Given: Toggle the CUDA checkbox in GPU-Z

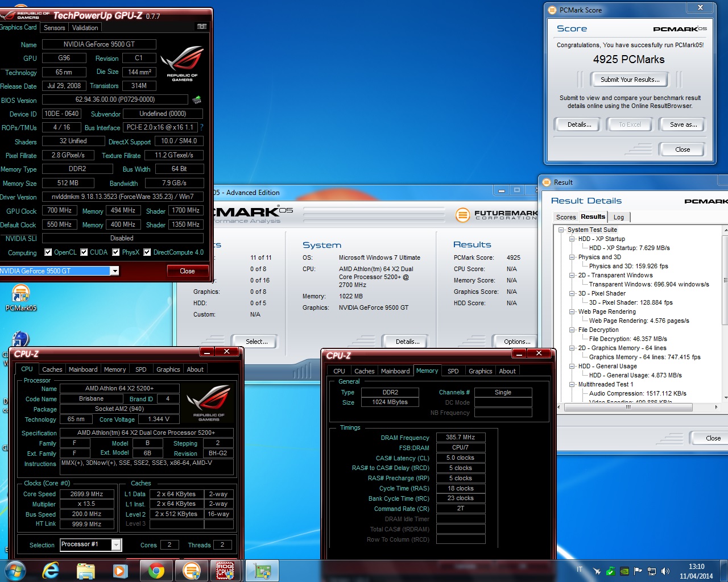Looking at the screenshot, I should (84, 252).
